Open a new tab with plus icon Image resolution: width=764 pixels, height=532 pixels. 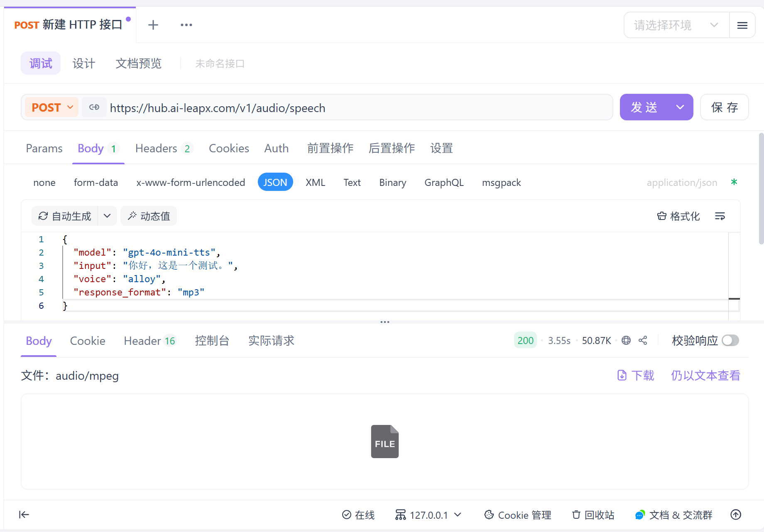153,25
